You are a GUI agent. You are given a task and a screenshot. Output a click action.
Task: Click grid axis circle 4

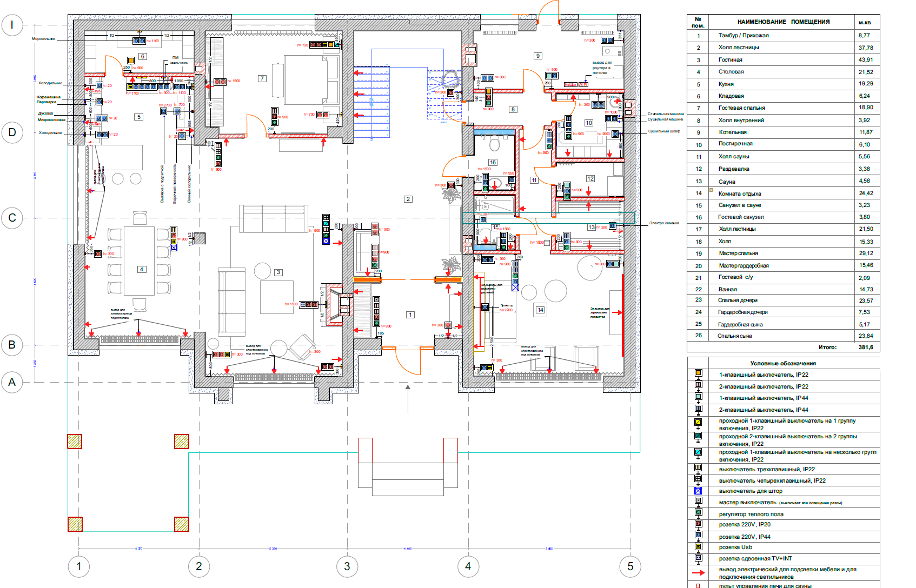click(468, 566)
